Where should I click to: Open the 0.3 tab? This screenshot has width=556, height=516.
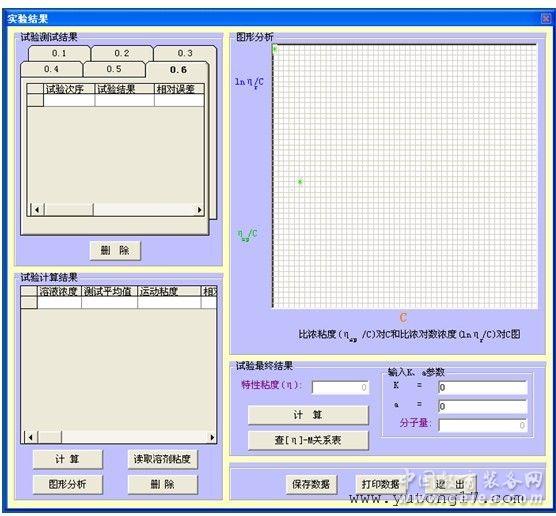pyautogui.click(x=185, y=54)
